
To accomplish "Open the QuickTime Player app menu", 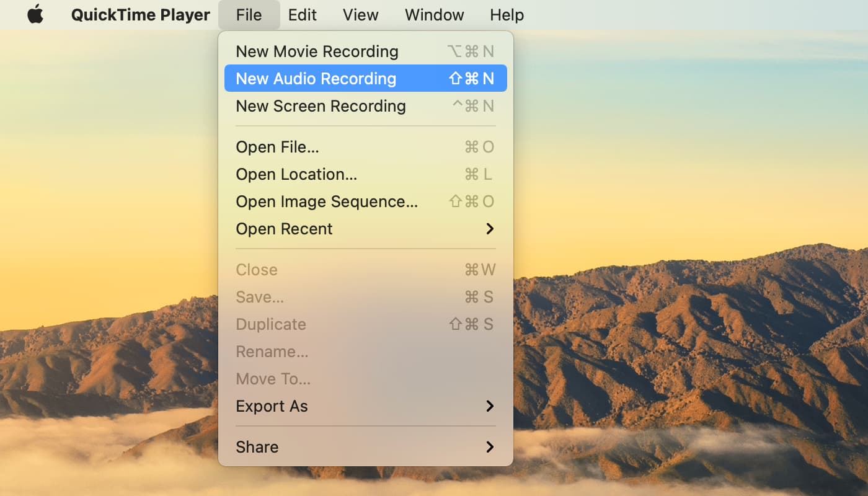I will [141, 15].
